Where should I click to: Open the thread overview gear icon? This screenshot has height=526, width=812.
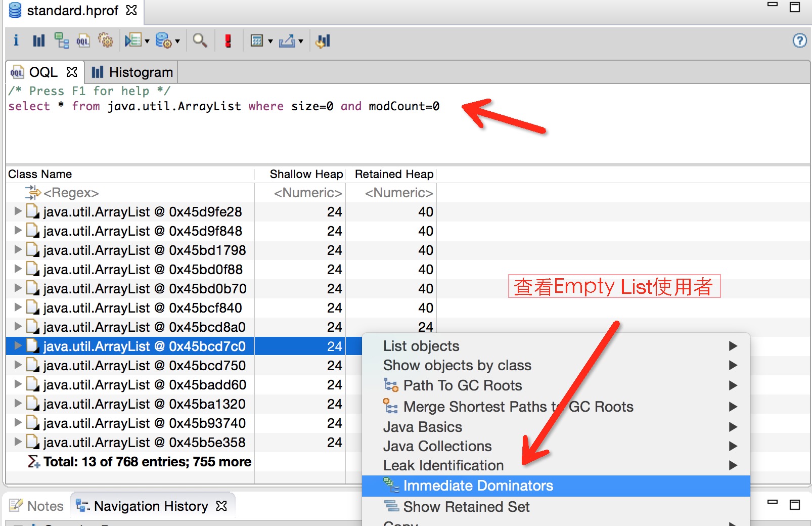pyautogui.click(x=105, y=40)
